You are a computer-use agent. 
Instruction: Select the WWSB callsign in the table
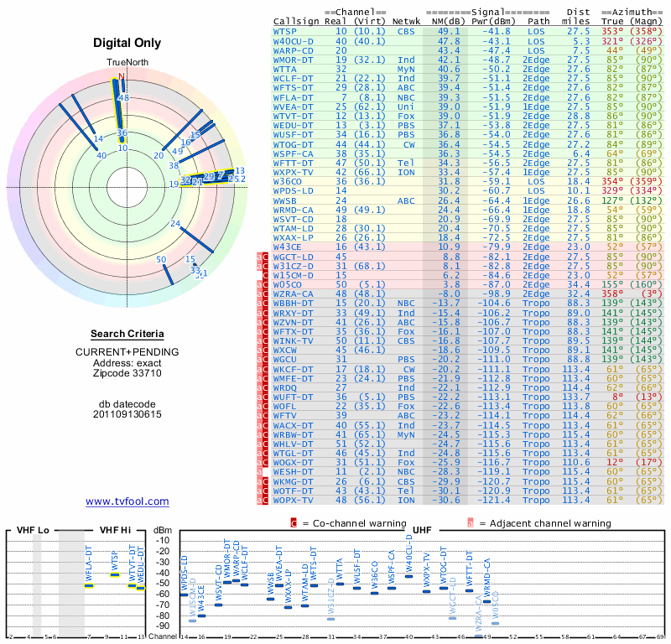point(284,200)
